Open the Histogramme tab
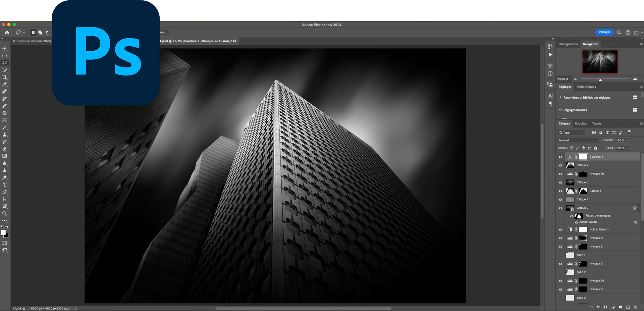Viewport: 644px width, 311px height. tap(568, 44)
